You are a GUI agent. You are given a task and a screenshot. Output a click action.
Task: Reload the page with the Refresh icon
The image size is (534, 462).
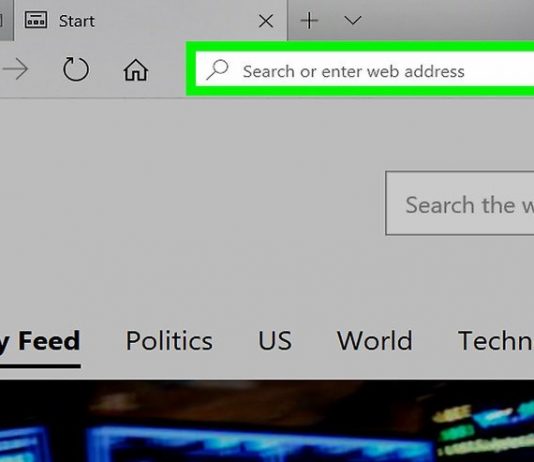76,69
